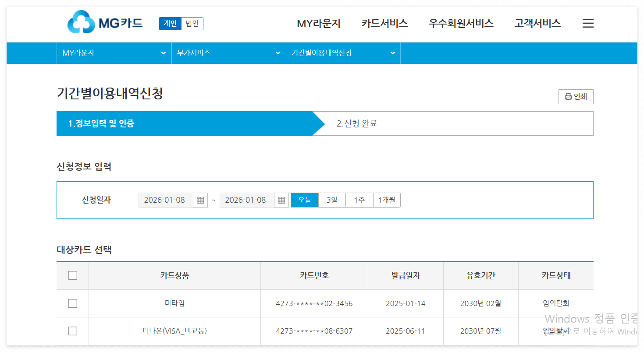Click the 신청일자 field label
This screenshot has height=352, width=644.
96,200
